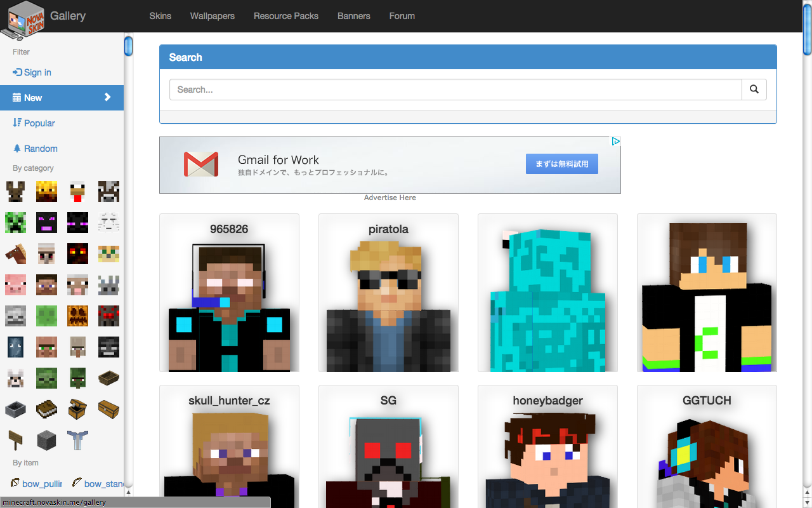The image size is (812, 508).
Task: Select the iron golem category icon
Action: [x=46, y=253]
